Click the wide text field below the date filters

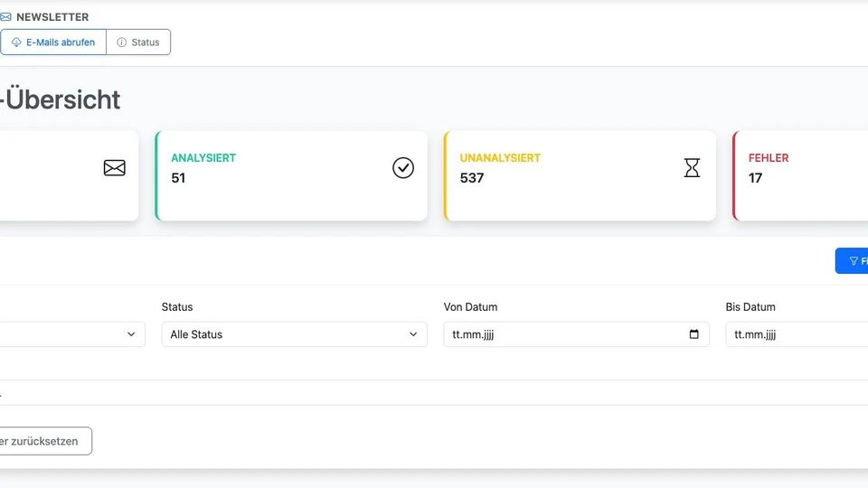434,393
